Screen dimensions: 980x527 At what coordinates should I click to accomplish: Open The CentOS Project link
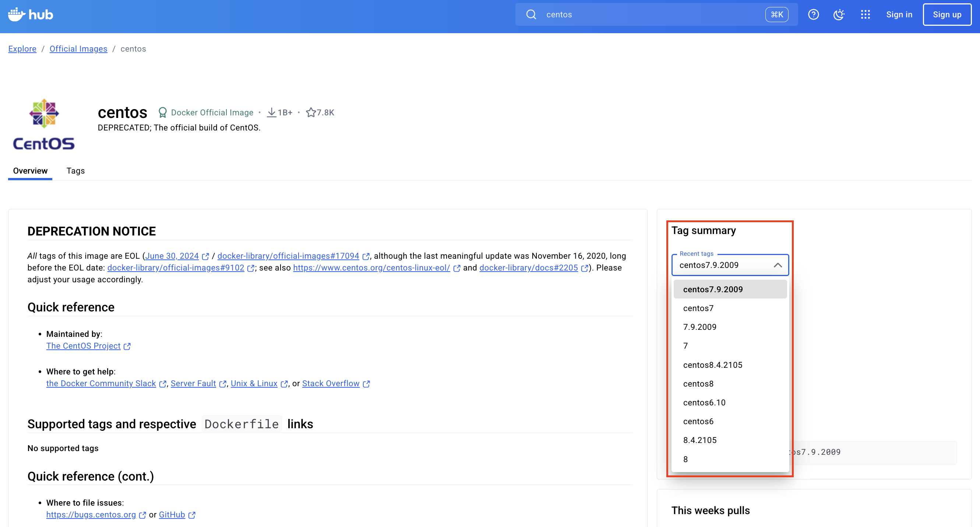click(x=83, y=346)
